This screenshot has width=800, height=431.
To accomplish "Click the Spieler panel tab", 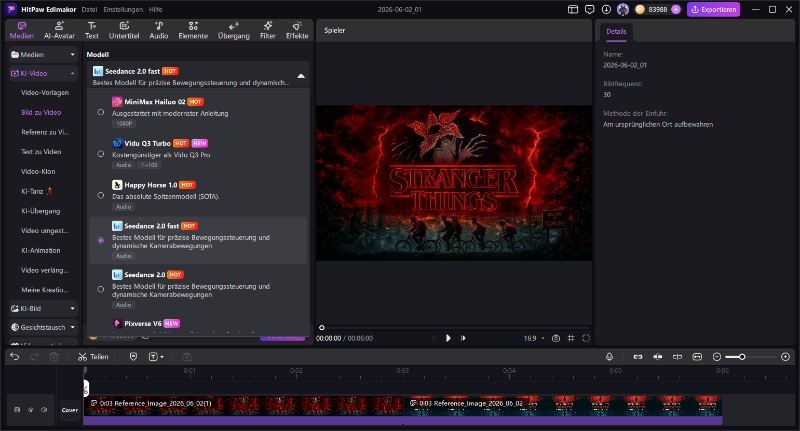I will point(335,31).
